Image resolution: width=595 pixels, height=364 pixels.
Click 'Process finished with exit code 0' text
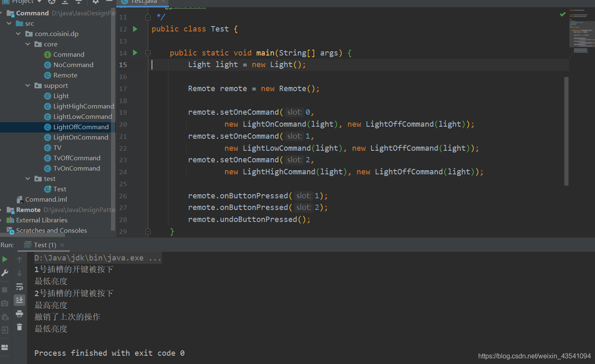coord(109,353)
